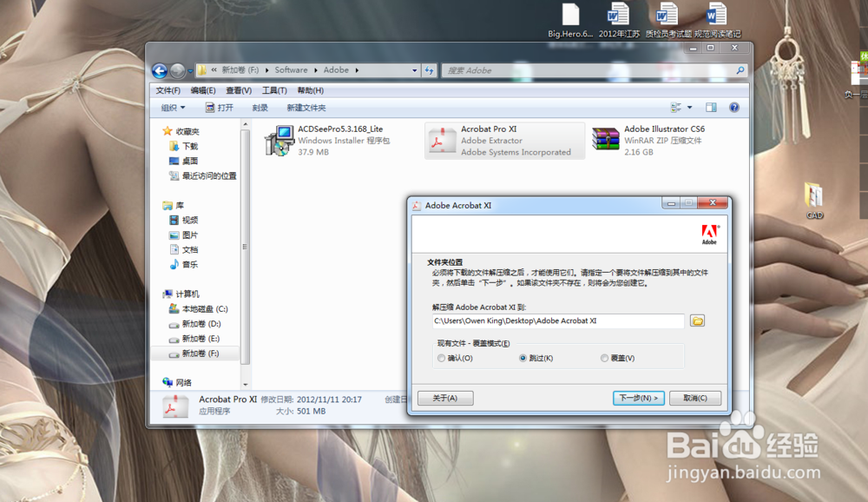Click the Explorer help question mark icon

[x=734, y=108]
